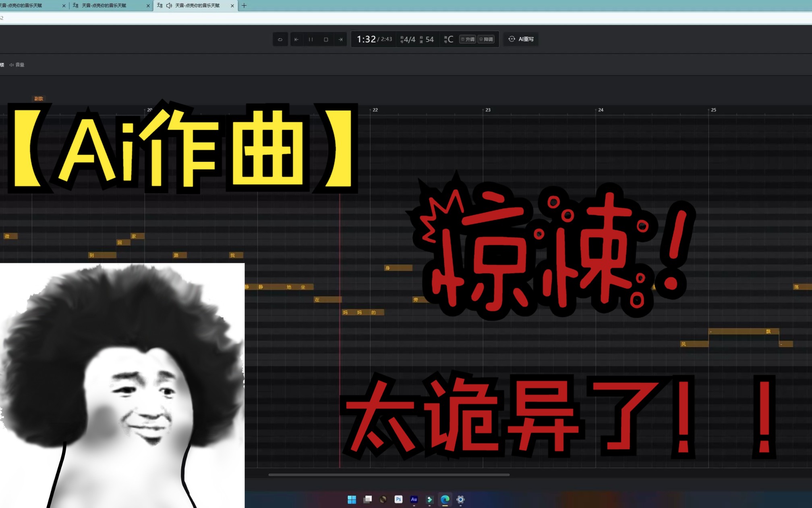The image size is (812, 508).
Task: Pause the song playback
Action: coord(311,40)
